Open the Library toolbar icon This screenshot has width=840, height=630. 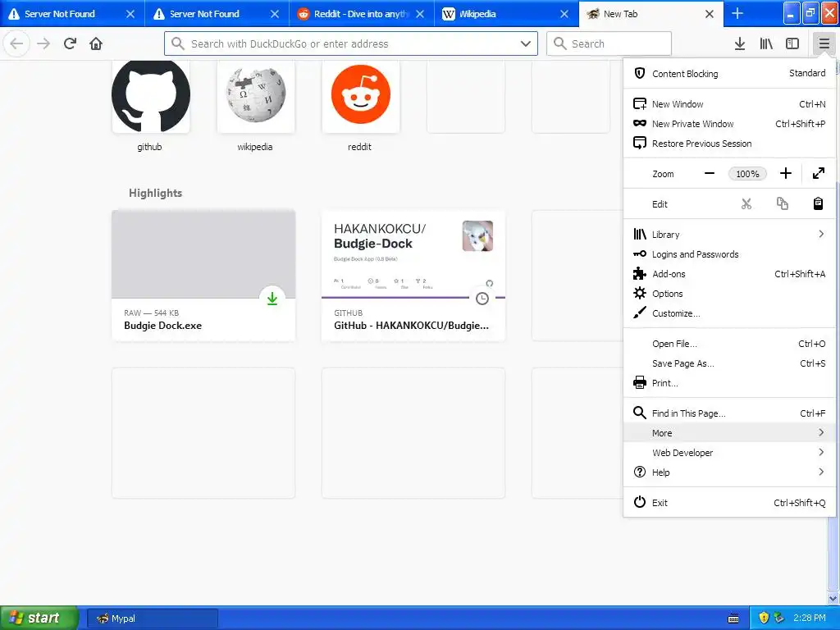pyautogui.click(x=766, y=43)
